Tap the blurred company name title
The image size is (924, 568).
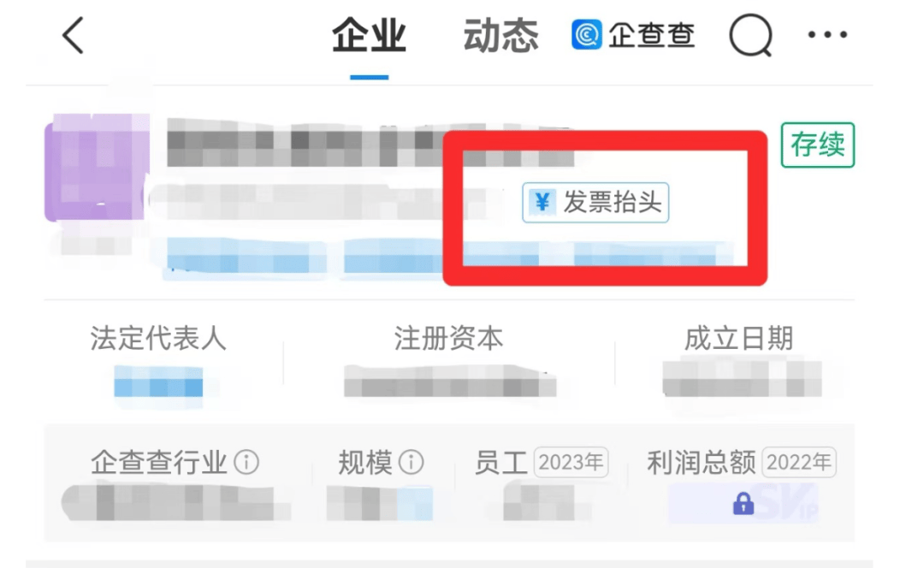[x=370, y=142]
